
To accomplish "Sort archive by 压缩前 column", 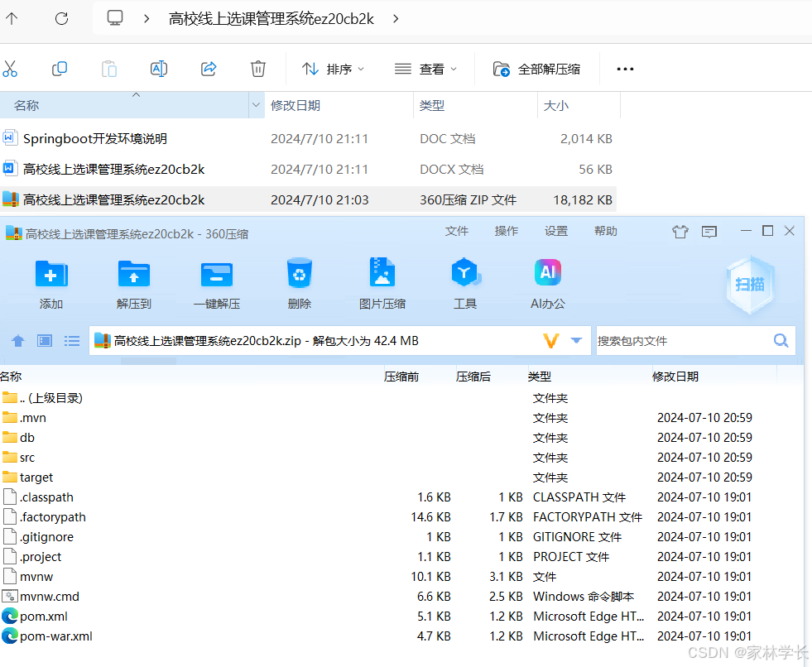I will pyautogui.click(x=401, y=377).
